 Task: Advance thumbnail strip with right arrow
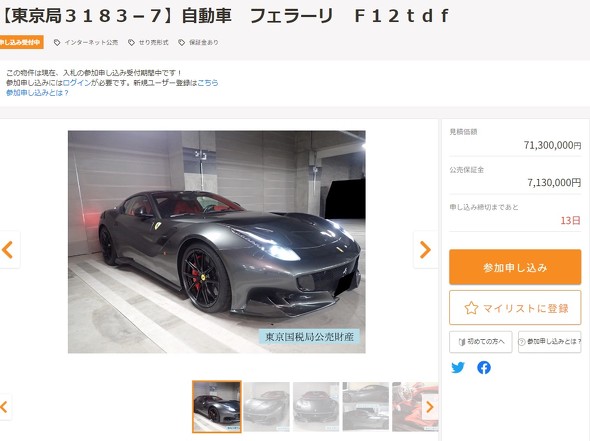tap(430, 407)
